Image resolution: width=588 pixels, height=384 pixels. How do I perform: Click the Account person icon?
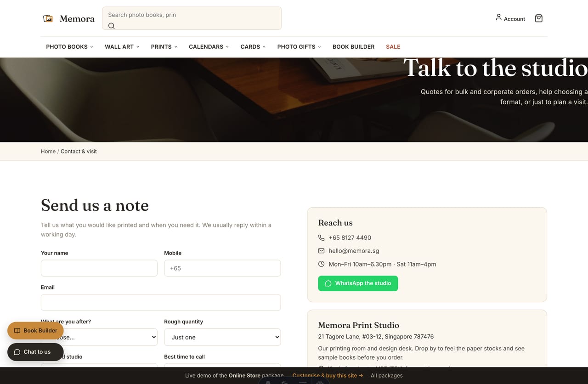click(x=498, y=17)
